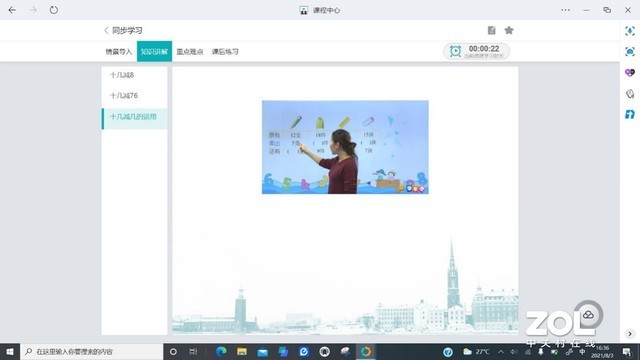
Task: Play the teacher lesson video thumbnail
Action: tap(345, 147)
